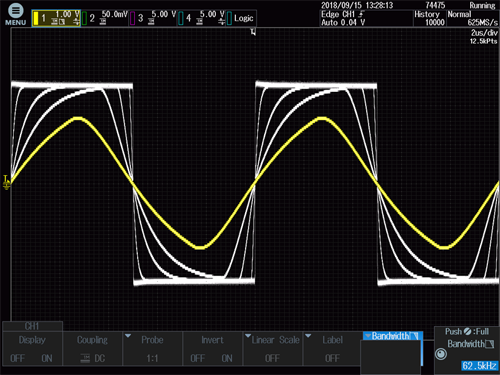This screenshot has height=375, width=500.
Task: Click the Edge CH1 trigger type text
Action: coord(338,14)
